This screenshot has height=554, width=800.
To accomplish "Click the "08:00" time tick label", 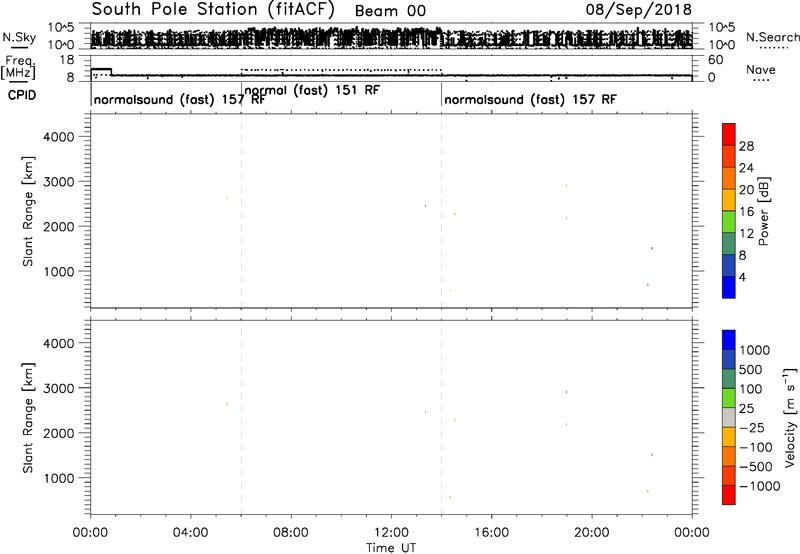I will pyautogui.click(x=291, y=533).
